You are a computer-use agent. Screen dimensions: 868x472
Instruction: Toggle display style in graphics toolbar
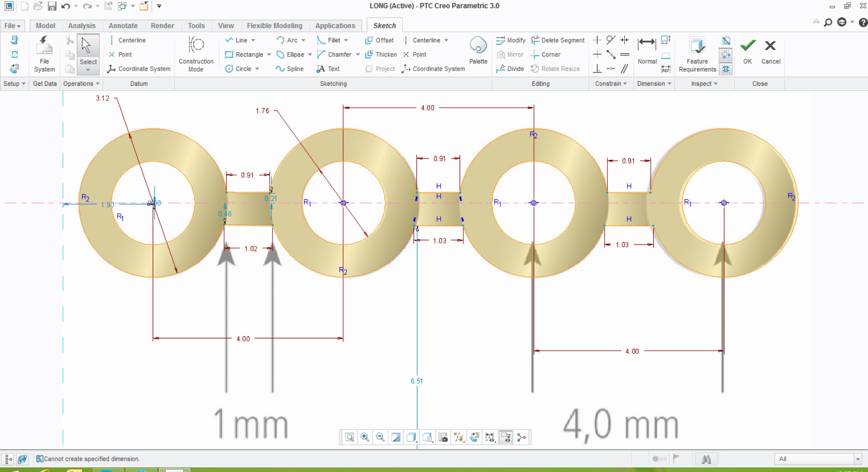click(411, 437)
